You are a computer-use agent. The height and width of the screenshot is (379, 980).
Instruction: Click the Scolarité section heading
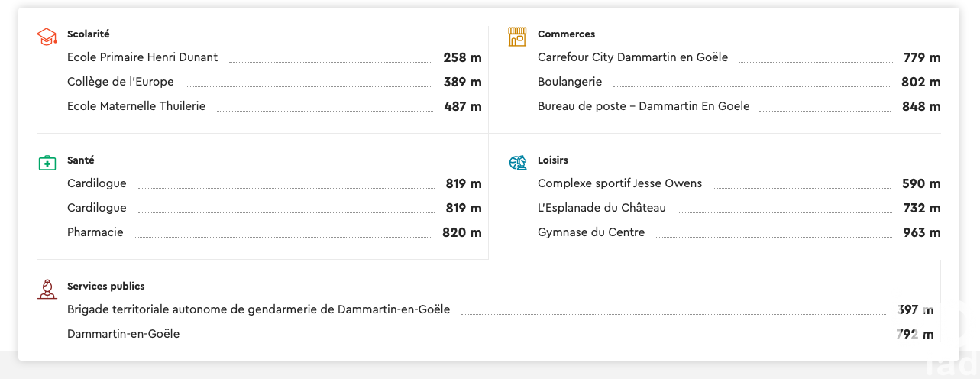(x=89, y=34)
